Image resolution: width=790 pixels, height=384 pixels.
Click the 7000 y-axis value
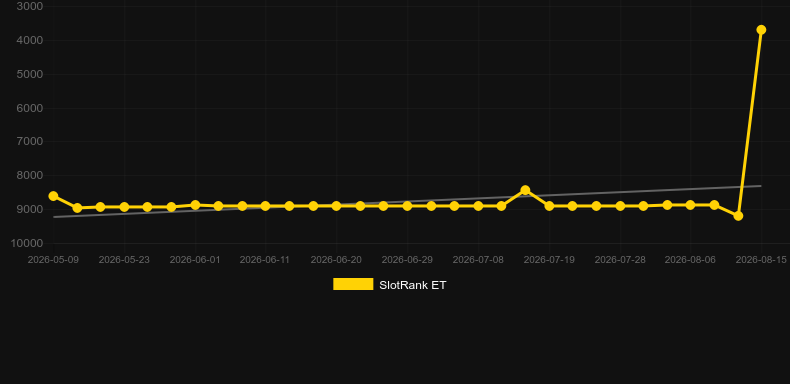[30, 142]
